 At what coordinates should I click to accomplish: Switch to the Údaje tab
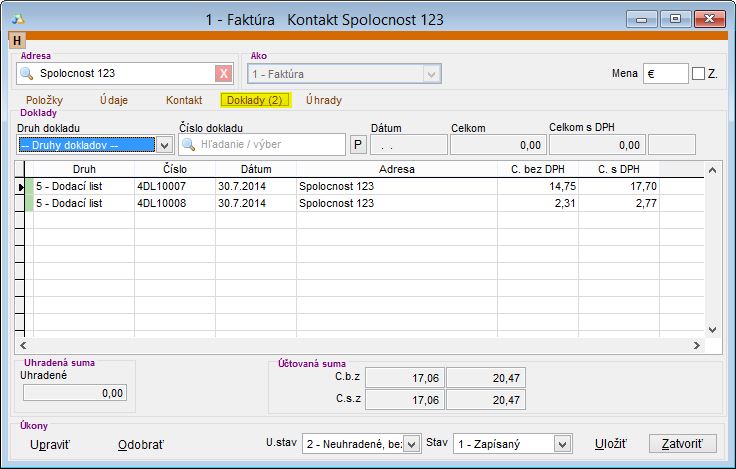115,100
